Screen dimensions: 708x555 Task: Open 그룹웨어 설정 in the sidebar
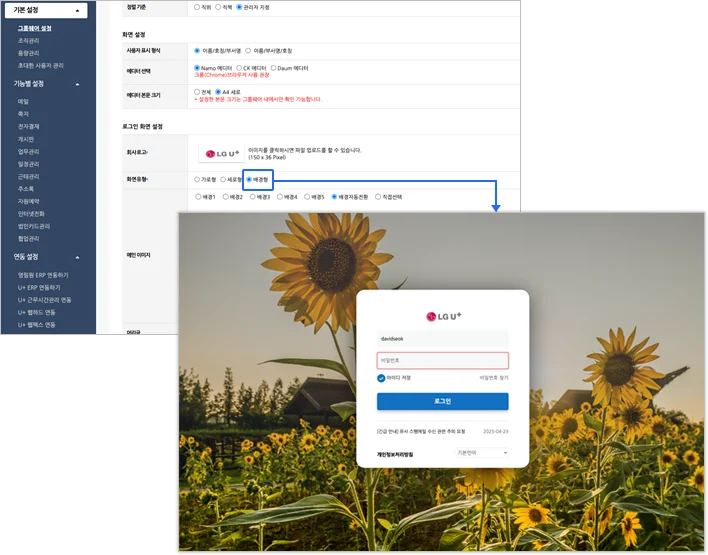click(34, 28)
